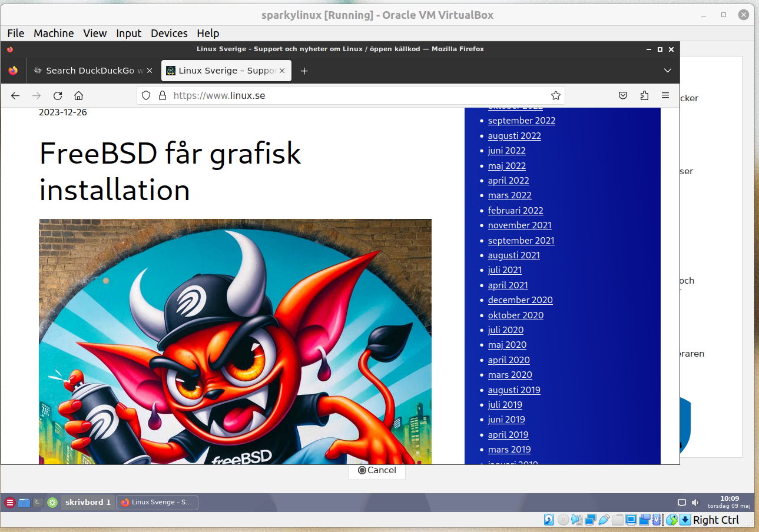Open the Firefox hamburger application menu
The width and height of the screenshot is (759, 532).
665,95
